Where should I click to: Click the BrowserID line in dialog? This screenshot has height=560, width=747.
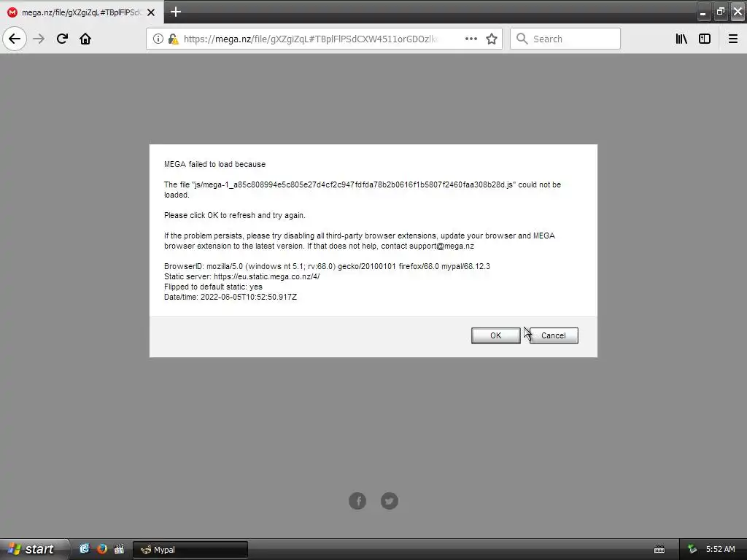tap(327, 266)
